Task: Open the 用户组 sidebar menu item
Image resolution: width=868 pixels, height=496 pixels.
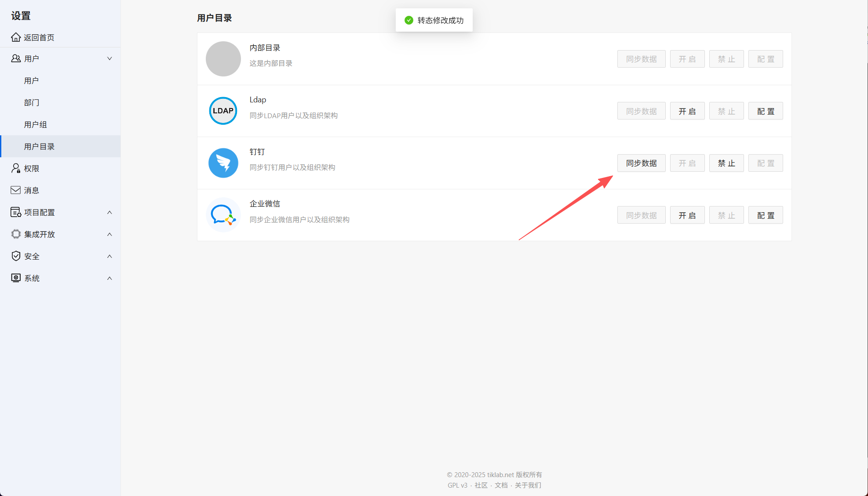Action: click(36, 124)
